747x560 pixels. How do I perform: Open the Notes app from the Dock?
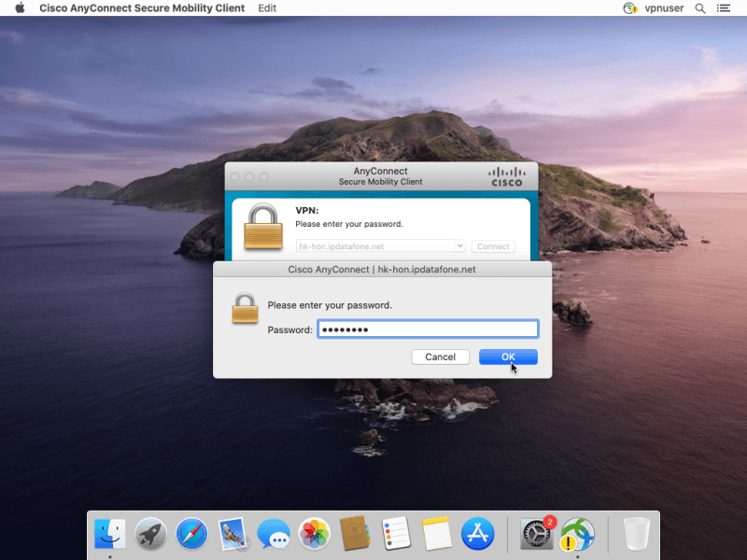click(x=436, y=535)
